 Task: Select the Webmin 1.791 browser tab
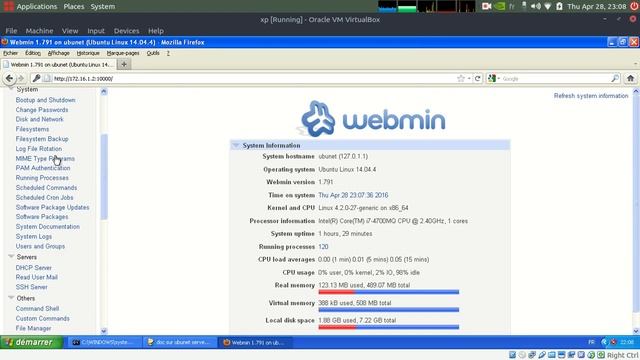point(59,64)
